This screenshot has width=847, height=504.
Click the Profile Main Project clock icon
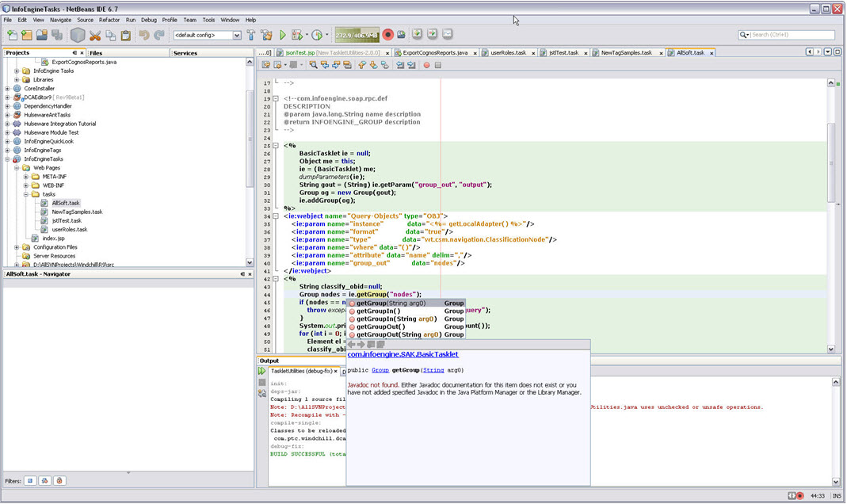pyautogui.click(x=317, y=36)
